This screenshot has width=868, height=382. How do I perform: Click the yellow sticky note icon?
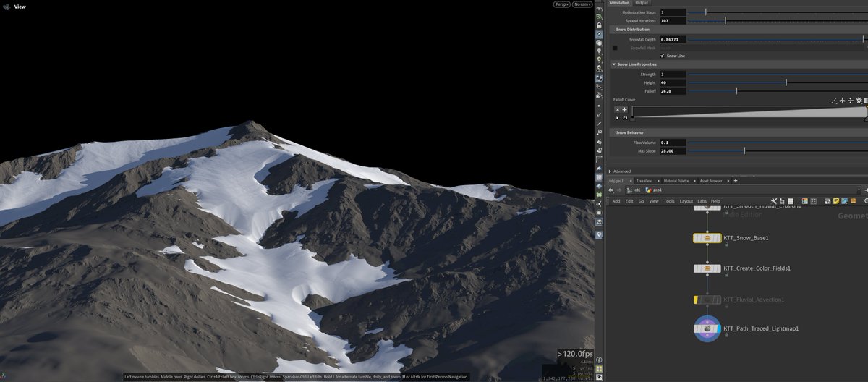point(835,200)
